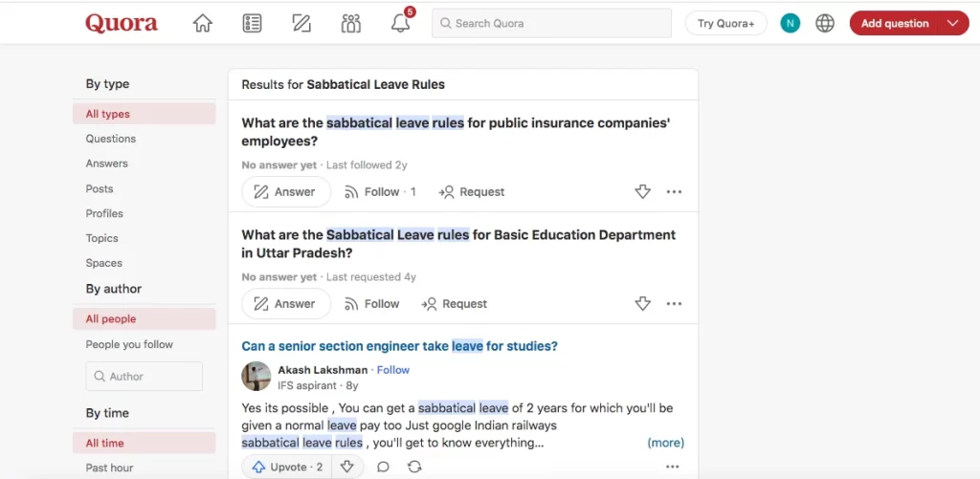The width and height of the screenshot is (980, 479).
Task: Filter results by Spaces
Action: click(x=103, y=263)
